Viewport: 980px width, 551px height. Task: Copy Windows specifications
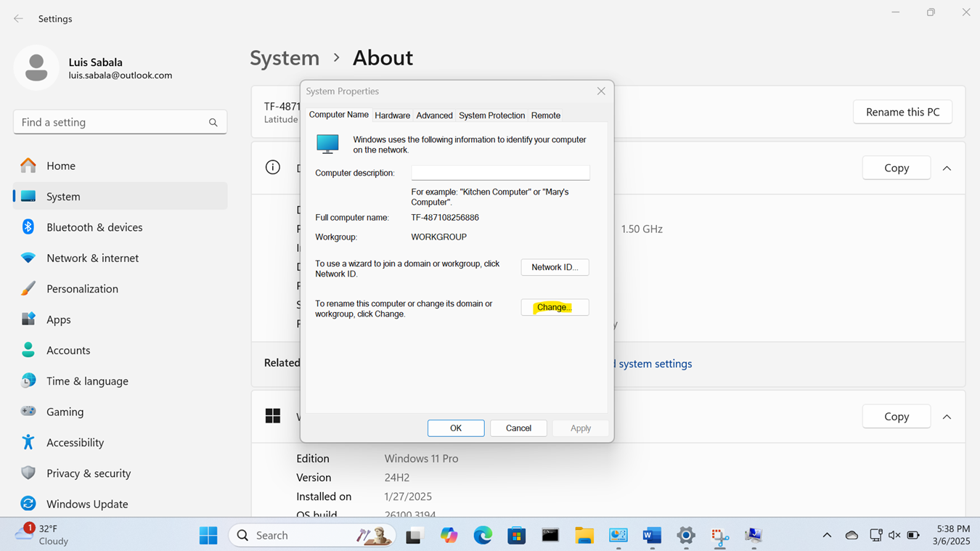(x=897, y=417)
